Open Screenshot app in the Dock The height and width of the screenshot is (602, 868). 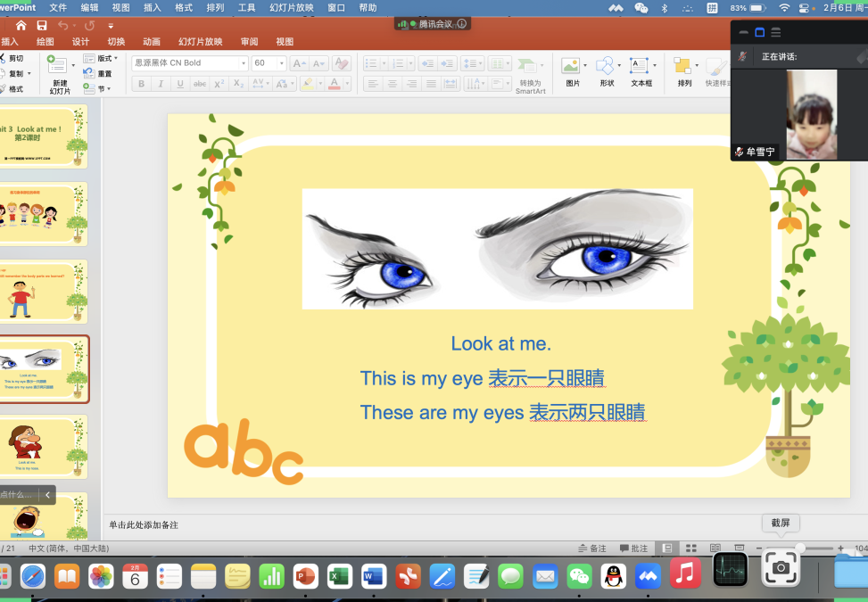pos(781,567)
